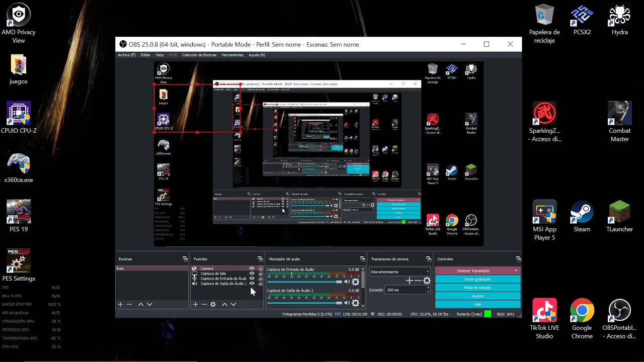Viewport: 644px width, 362px height.
Task: Hide the Captura de tela source
Action: pyautogui.click(x=252, y=274)
